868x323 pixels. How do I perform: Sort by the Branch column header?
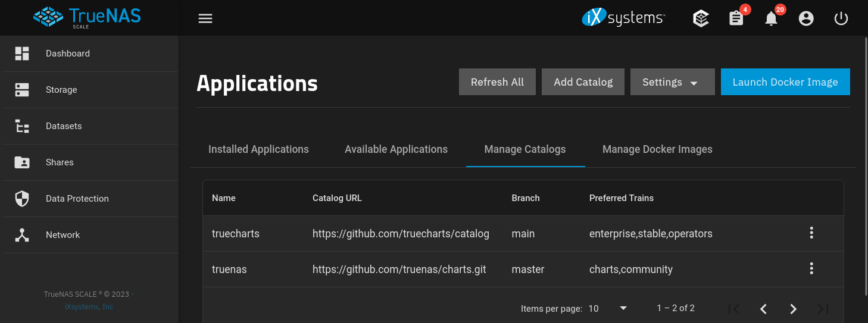526,198
